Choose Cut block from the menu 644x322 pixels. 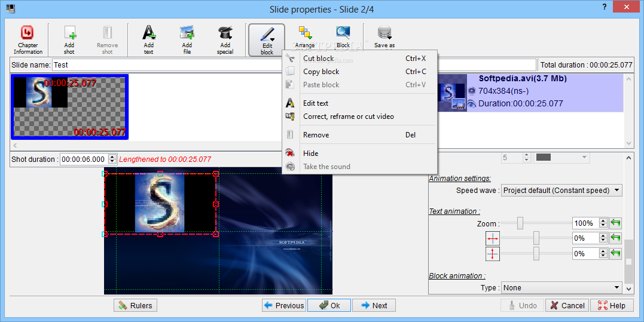pos(359,59)
